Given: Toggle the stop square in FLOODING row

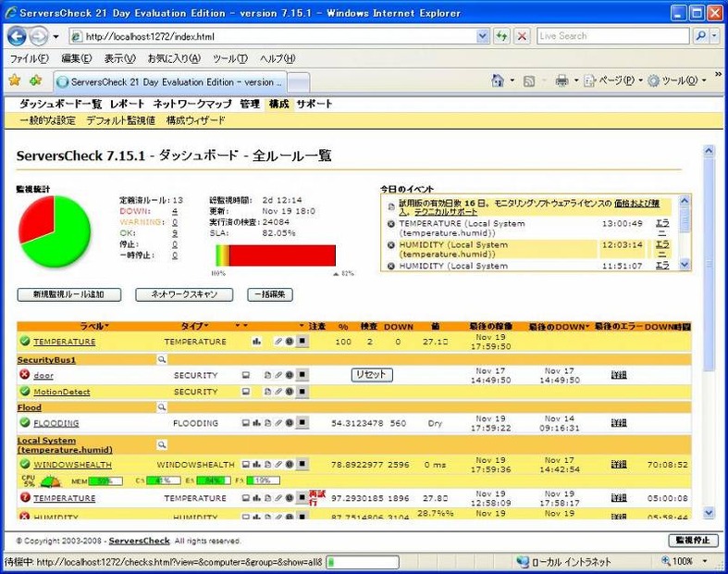Looking at the screenshot, I should click(x=302, y=422).
